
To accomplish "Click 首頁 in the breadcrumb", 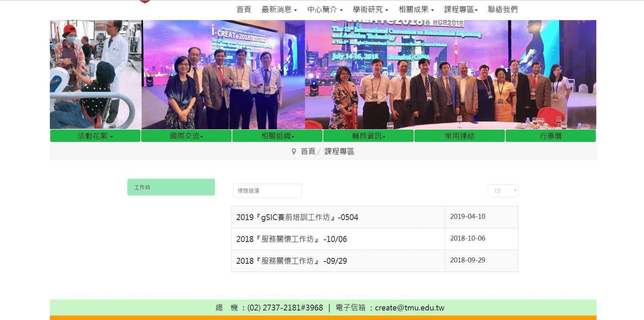I will 308,151.
